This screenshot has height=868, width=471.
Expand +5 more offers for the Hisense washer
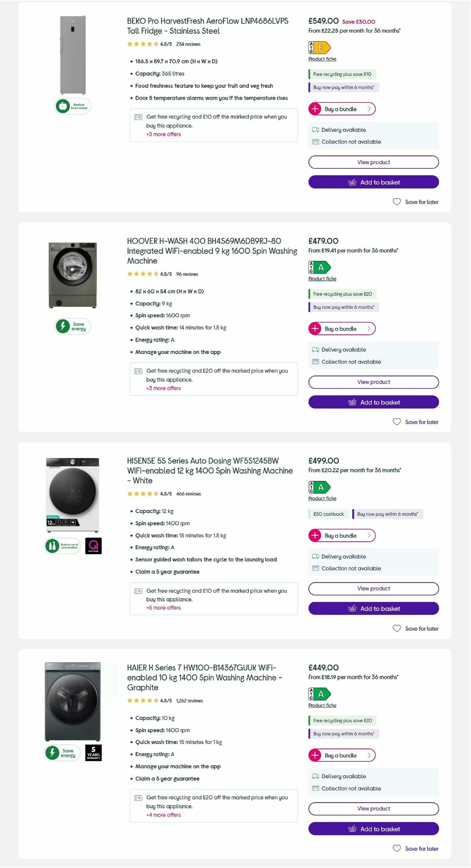163,608
